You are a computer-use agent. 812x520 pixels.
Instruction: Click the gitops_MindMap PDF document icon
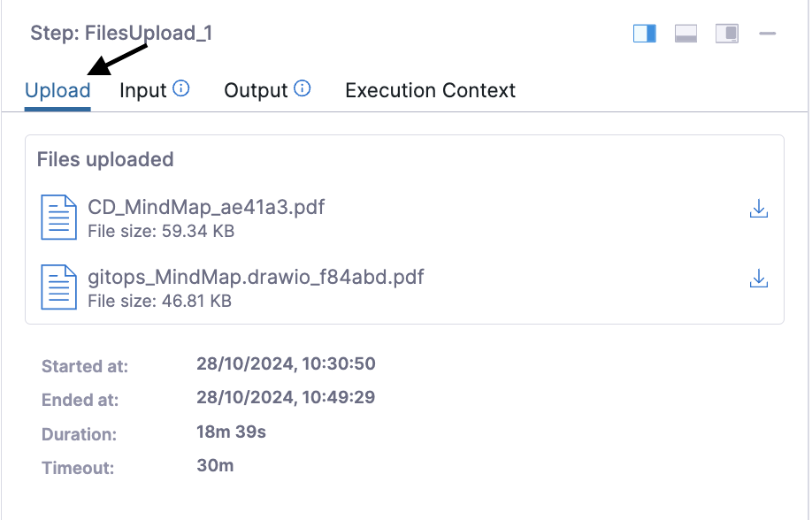[59, 287]
